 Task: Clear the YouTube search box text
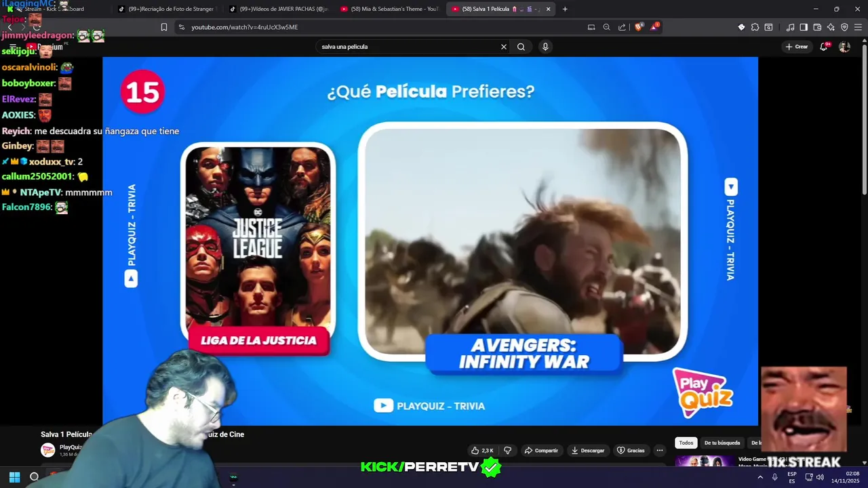pos(503,47)
